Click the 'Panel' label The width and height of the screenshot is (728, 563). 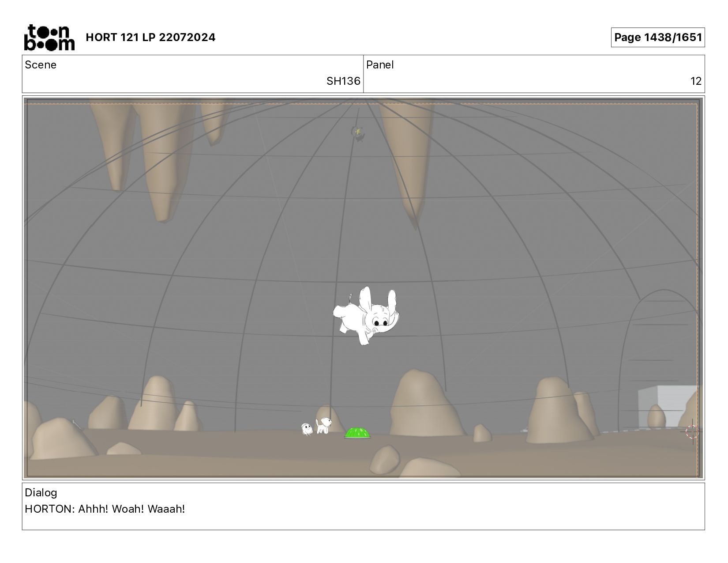380,65
